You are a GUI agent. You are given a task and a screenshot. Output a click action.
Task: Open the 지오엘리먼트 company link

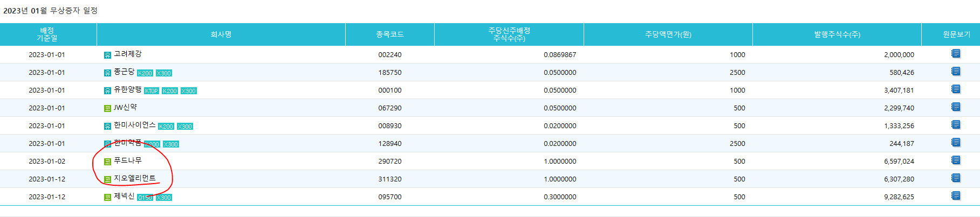[135, 178]
